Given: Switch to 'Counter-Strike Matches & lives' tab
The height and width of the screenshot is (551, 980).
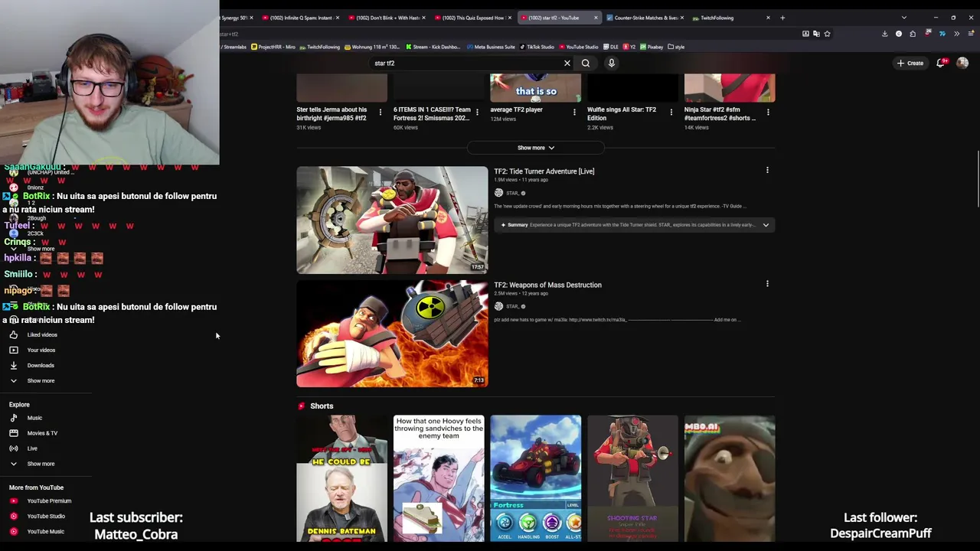Looking at the screenshot, I should pyautogui.click(x=644, y=18).
